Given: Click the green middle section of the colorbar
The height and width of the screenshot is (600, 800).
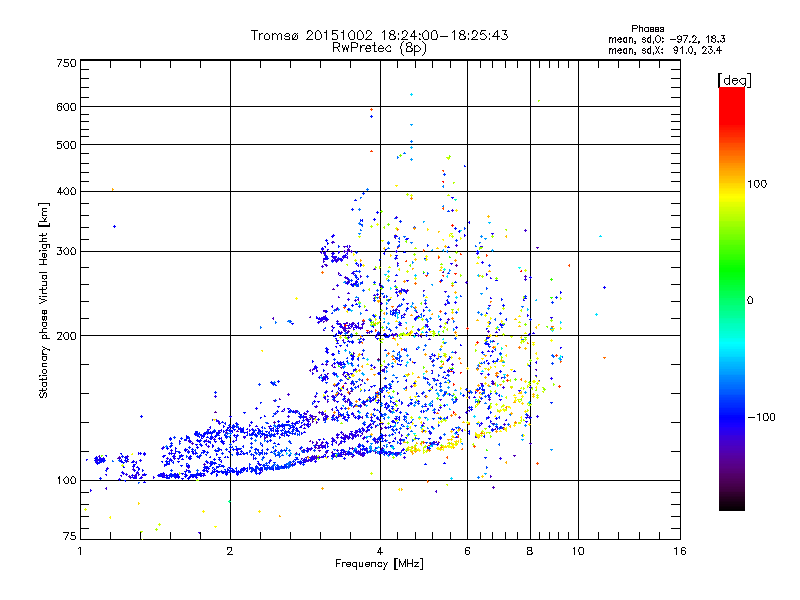Looking at the screenshot, I should click(732, 270).
